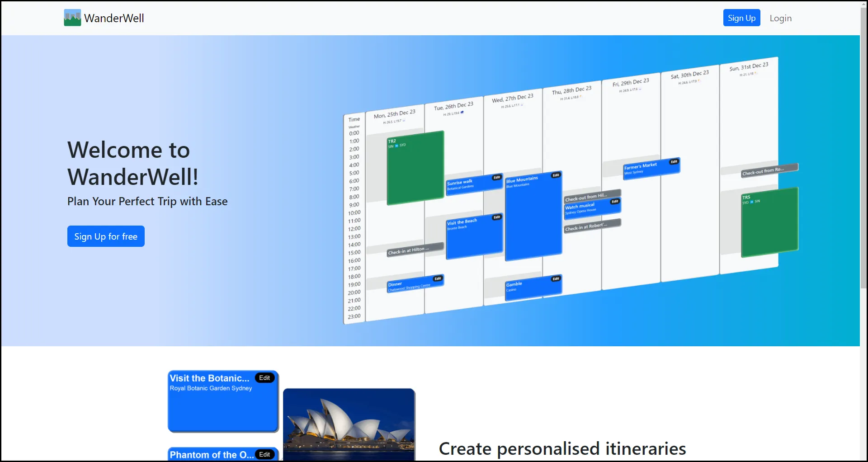Select the Visit the Botanic event card

point(223,401)
